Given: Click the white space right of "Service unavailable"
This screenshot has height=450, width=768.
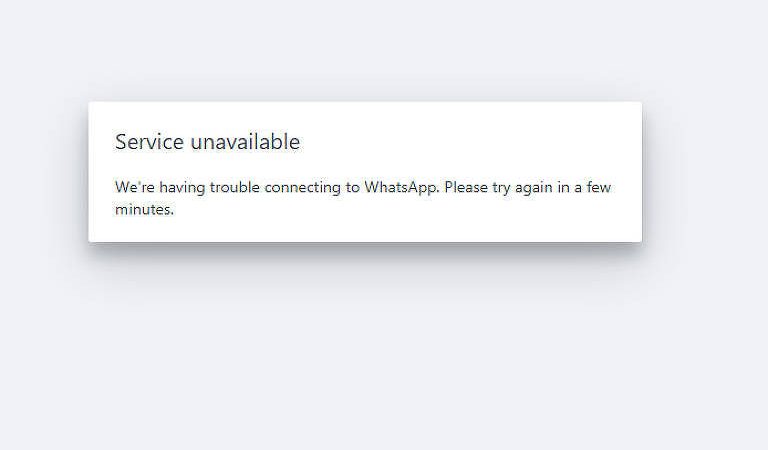Looking at the screenshot, I should [x=465, y=142].
